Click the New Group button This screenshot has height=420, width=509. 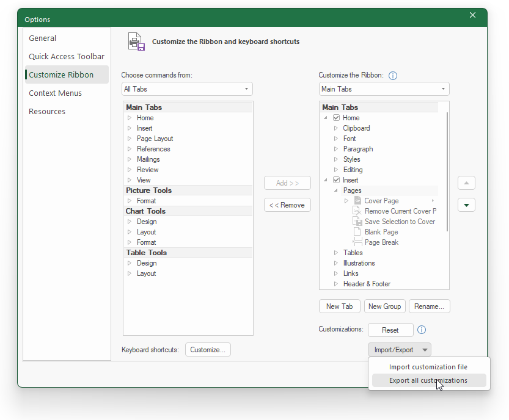click(x=385, y=306)
